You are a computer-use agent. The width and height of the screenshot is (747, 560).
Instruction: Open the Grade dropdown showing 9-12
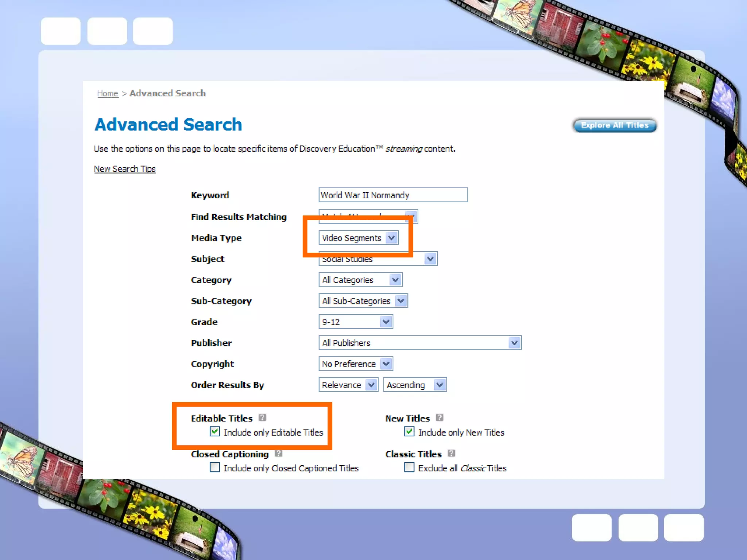[356, 322]
